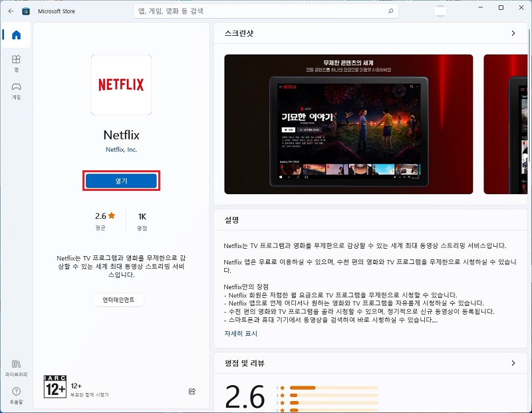Screen dimensions: 532x413
Task: Click the large 2.6 review score
Action: (245, 396)
